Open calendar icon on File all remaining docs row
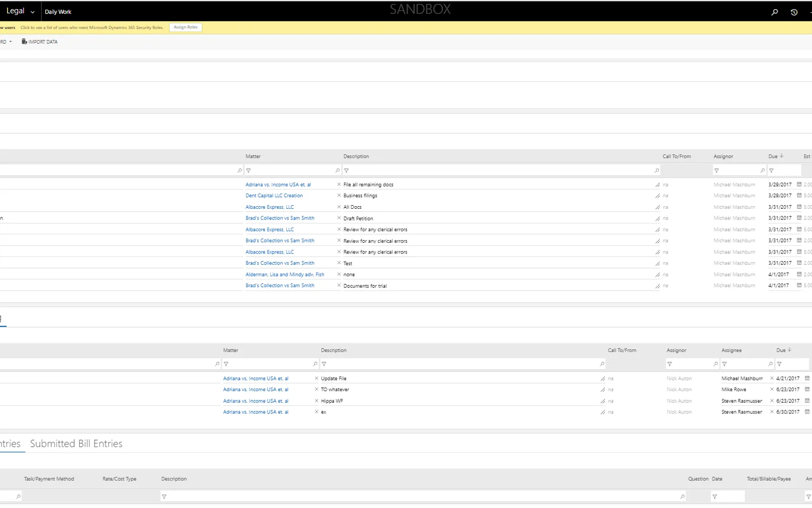This screenshot has width=812, height=508. 799,184
